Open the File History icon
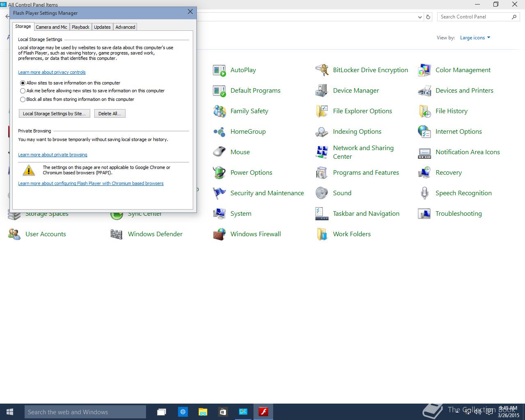525x420 pixels. pos(425,111)
